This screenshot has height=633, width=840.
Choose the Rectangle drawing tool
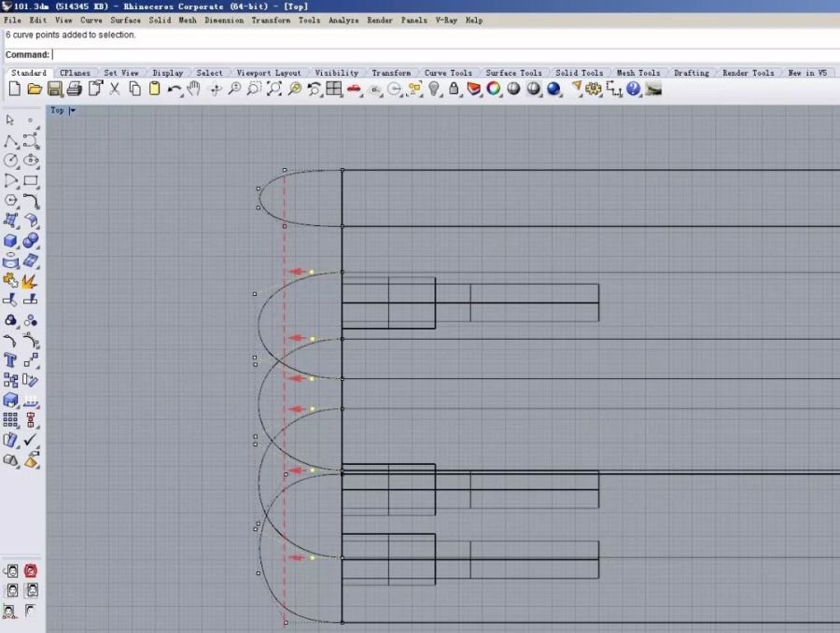pyautogui.click(x=31, y=181)
